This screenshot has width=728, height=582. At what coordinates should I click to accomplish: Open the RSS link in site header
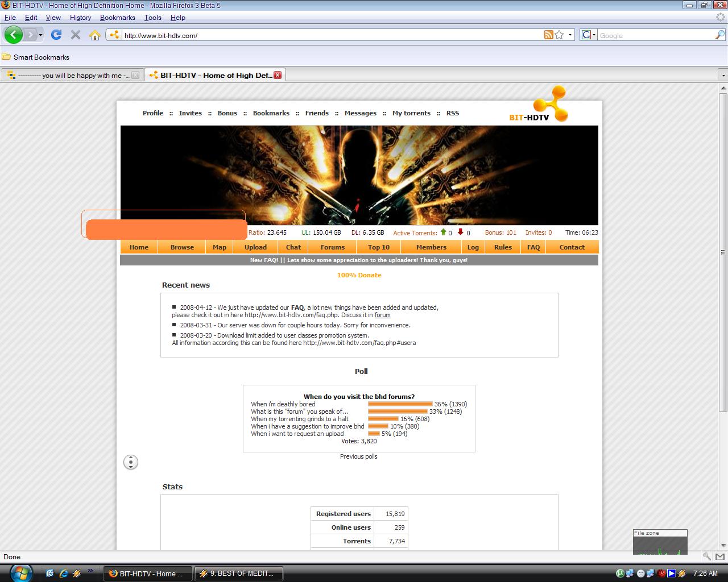[x=453, y=113]
